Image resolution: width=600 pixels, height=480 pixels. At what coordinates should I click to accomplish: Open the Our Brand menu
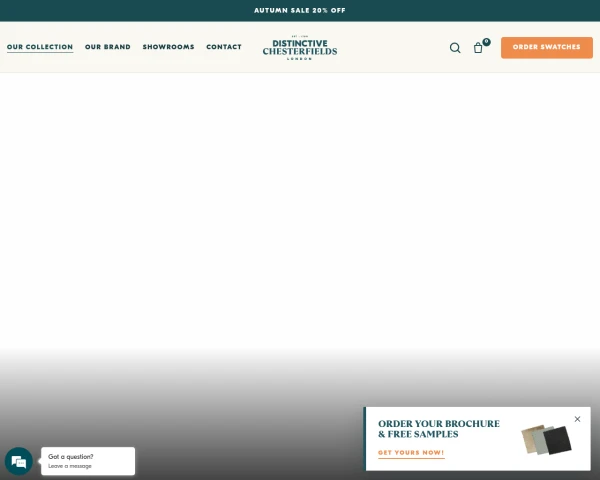(108, 47)
